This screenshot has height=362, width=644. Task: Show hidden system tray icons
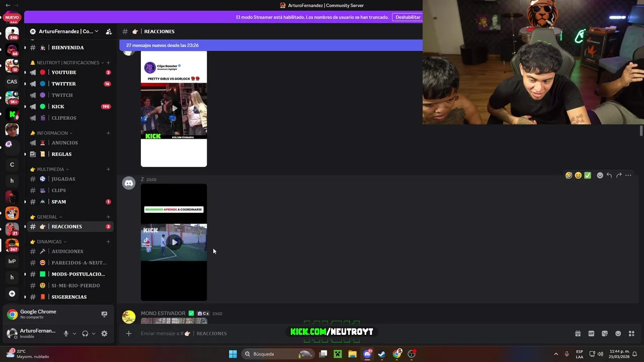pyautogui.click(x=556, y=354)
